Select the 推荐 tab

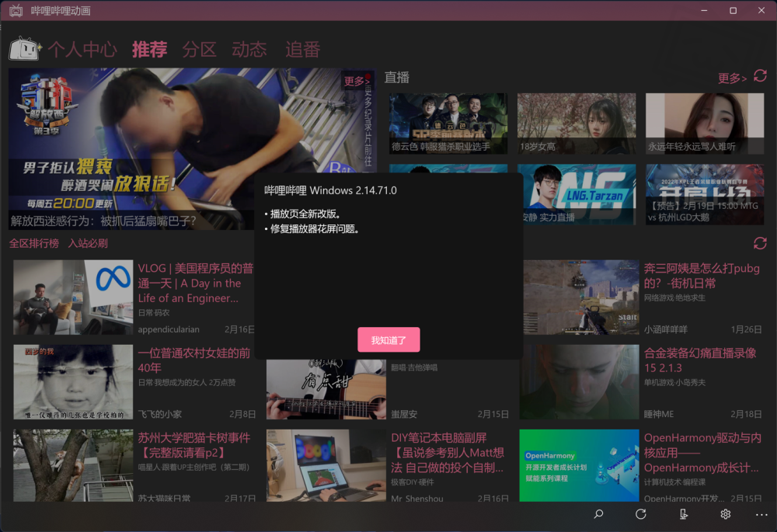[149, 50]
